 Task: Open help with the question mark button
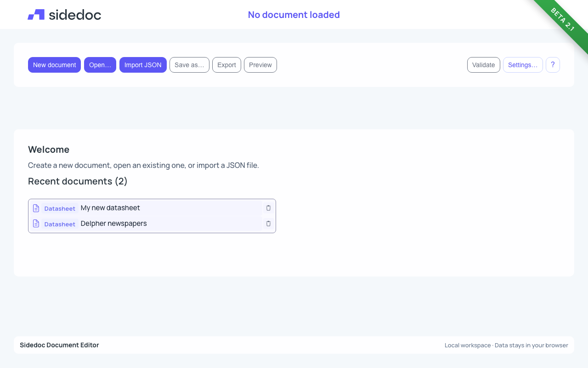pos(553,65)
